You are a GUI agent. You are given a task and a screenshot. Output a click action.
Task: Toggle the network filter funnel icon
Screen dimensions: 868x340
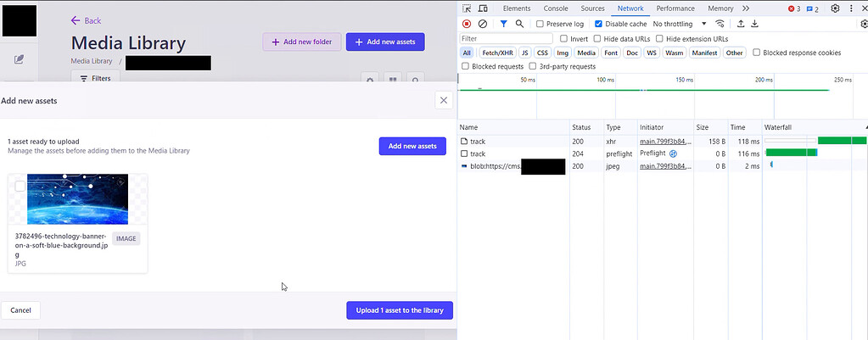point(503,24)
